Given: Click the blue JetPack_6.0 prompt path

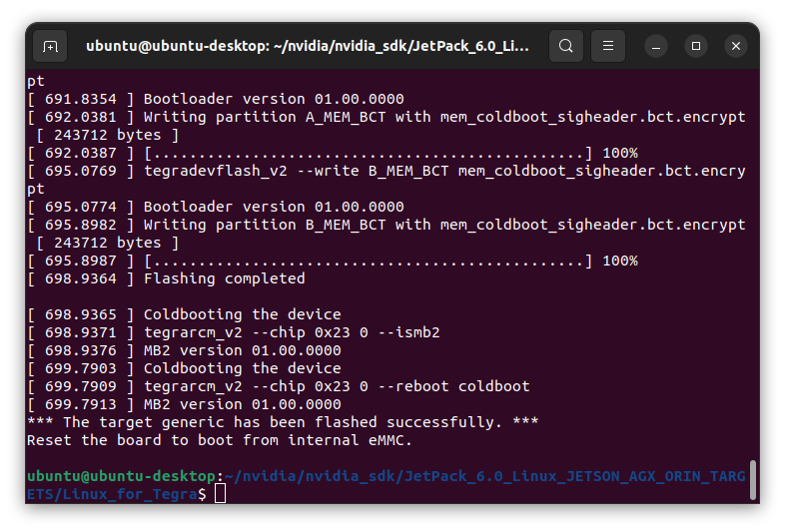Looking at the screenshot, I should click(x=386, y=485).
